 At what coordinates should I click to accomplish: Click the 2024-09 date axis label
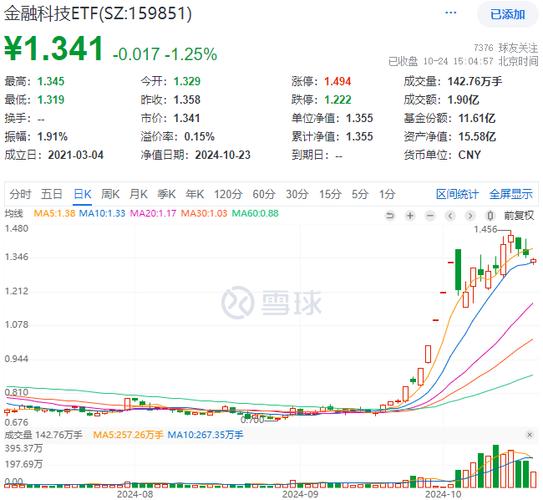click(x=300, y=494)
